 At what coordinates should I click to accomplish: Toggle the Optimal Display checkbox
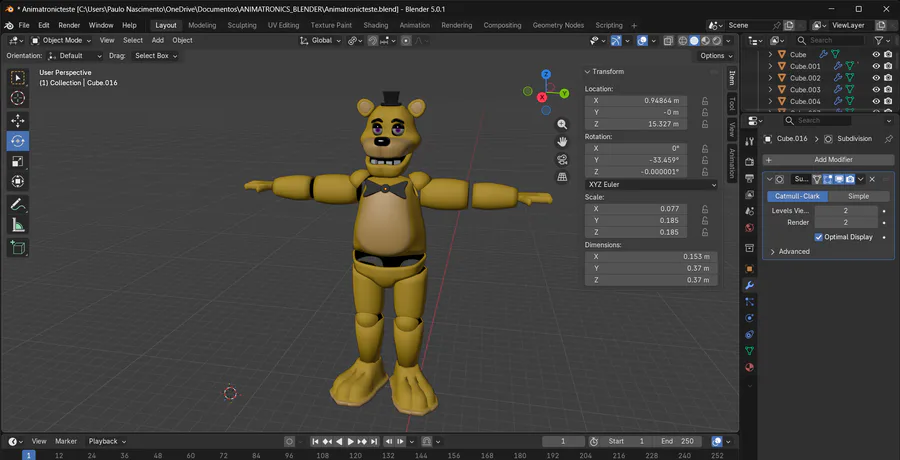tap(818, 237)
